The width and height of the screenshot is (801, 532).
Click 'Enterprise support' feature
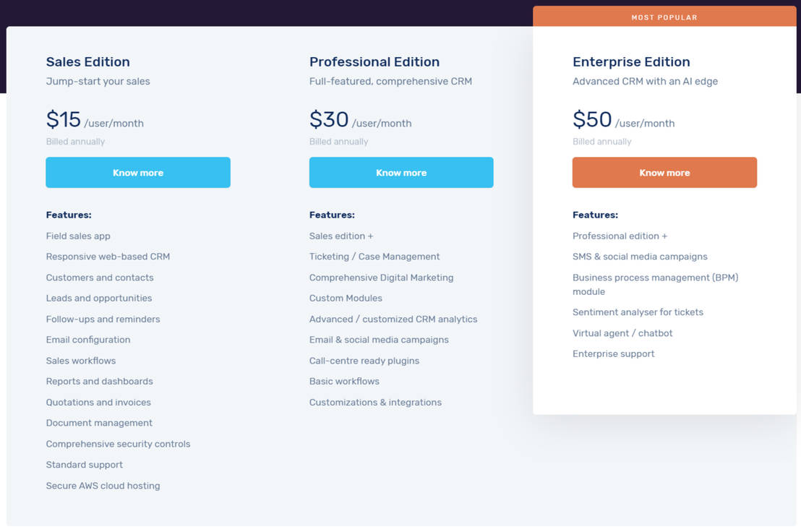[614, 353]
